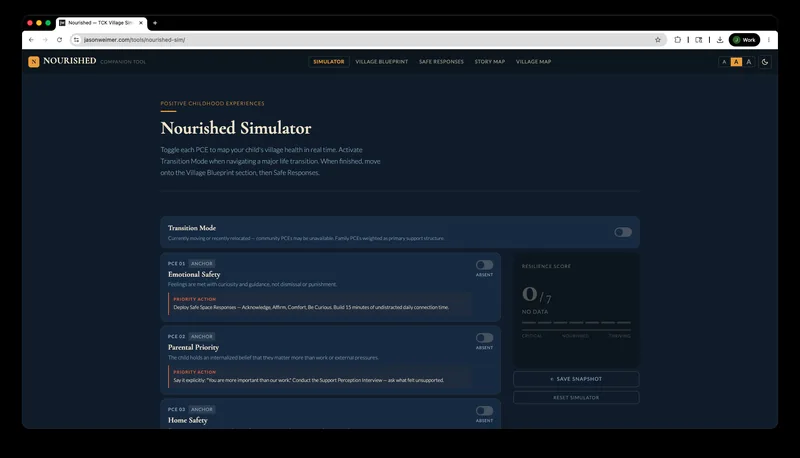
Task: Toggle Emotional Safety PCE 01 switch
Action: pyautogui.click(x=484, y=265)
